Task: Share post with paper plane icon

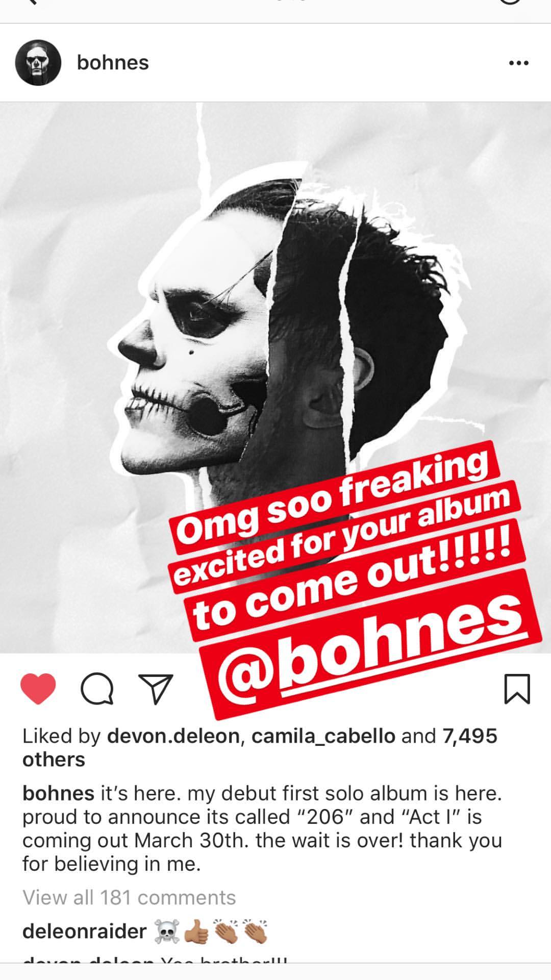Action: [x=156, y=689]
